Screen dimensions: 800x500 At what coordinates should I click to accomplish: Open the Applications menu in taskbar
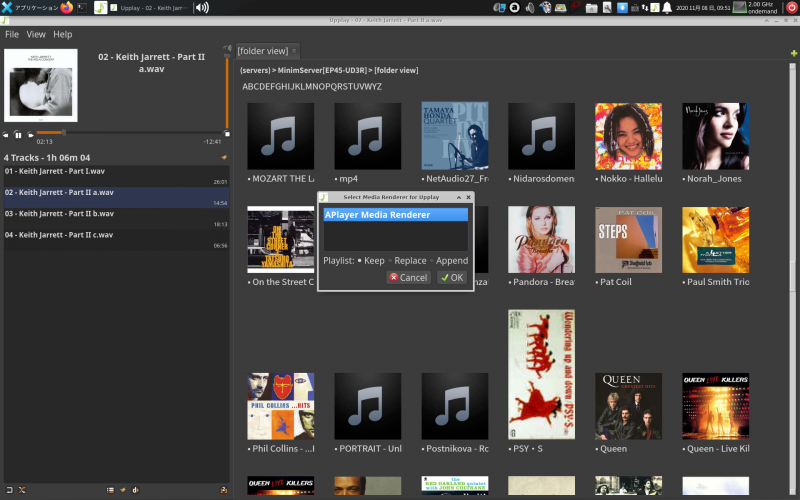coord(30,8)
